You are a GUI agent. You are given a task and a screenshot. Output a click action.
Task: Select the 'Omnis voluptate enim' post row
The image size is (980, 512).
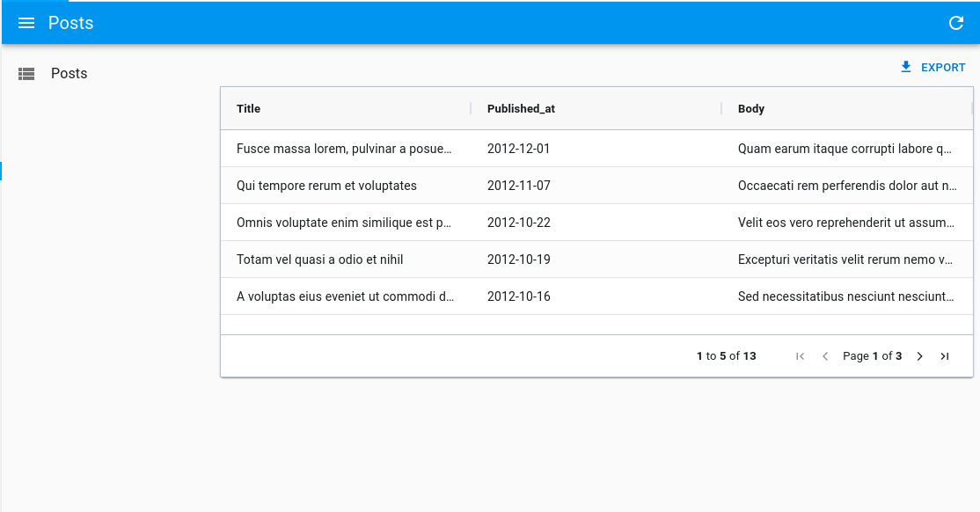[x=344, y=223]
